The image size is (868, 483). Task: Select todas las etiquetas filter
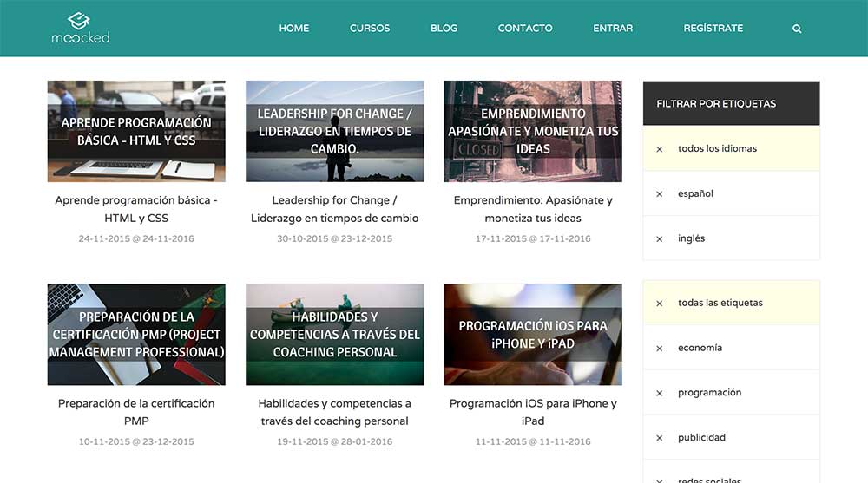coord(731,303)
